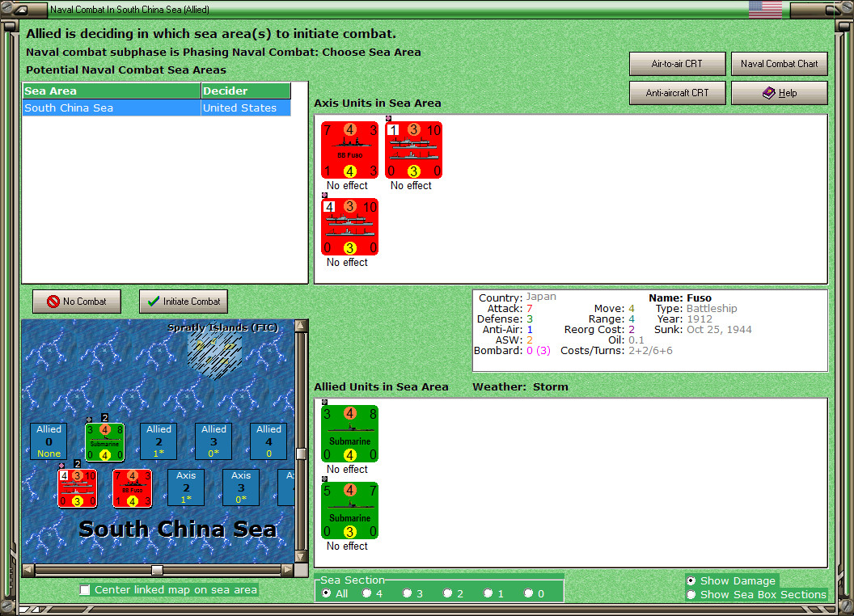Click the map scroll right arrow
The height and width of the screenshot is (616, 854).
287,570
